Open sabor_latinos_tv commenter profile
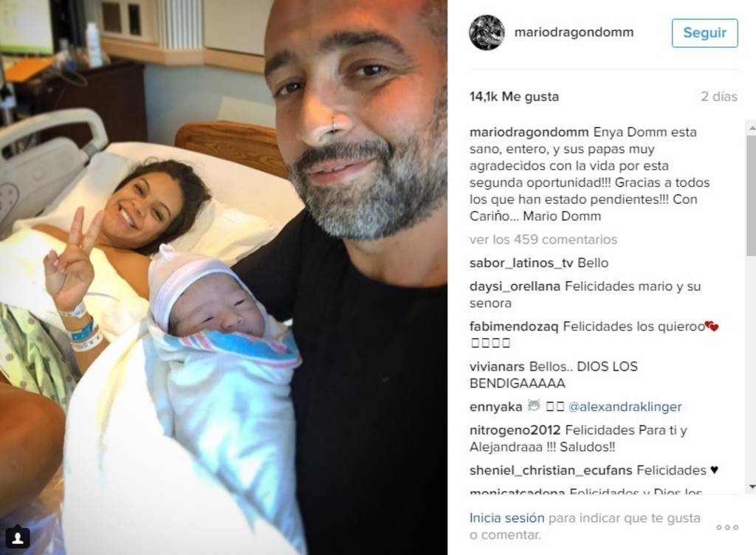 click(521, 263)
